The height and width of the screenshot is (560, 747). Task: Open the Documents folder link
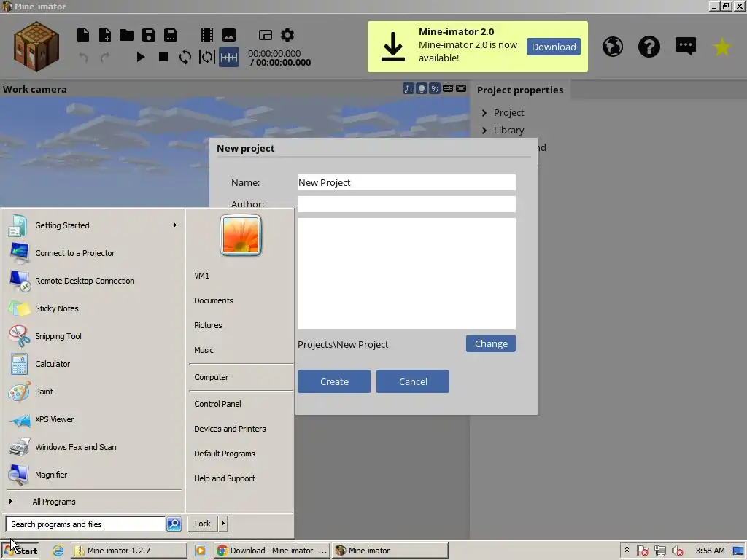point(214,300)
